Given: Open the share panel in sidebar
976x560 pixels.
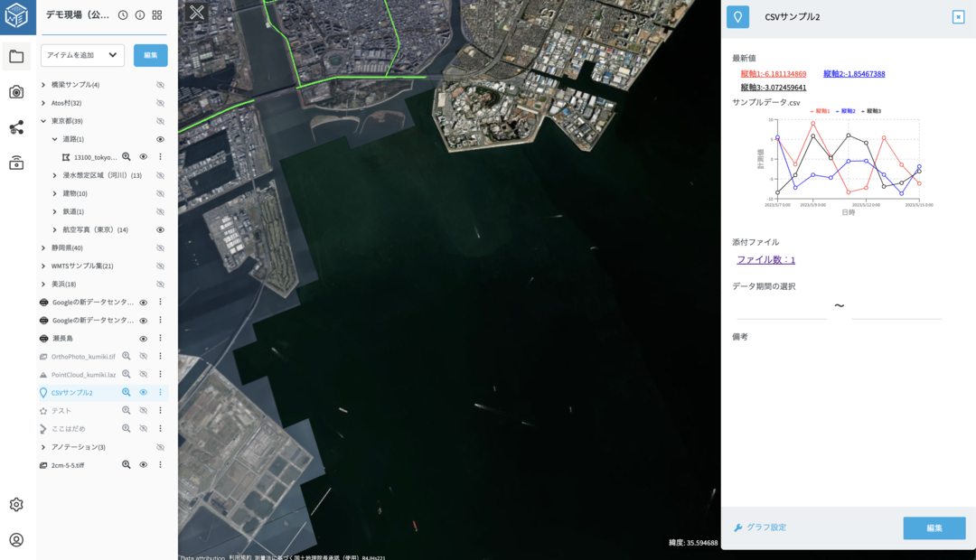Looking at the screenshot, I should [16, 127].
